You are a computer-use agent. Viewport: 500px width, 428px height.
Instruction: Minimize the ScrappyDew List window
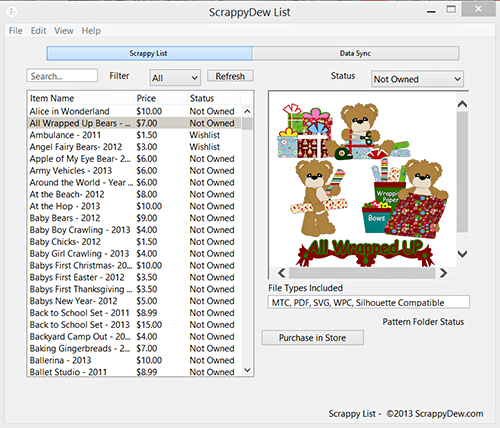[431, 12]
